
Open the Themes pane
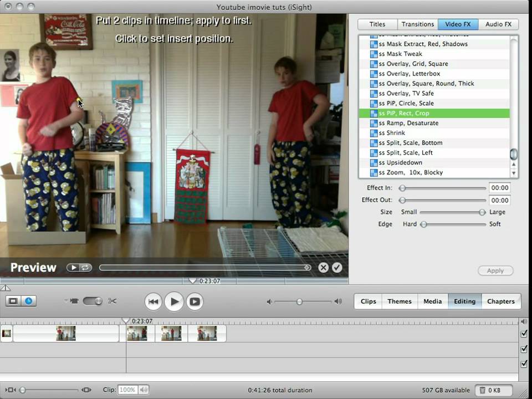pyautogui.click(x=400, y=301)
